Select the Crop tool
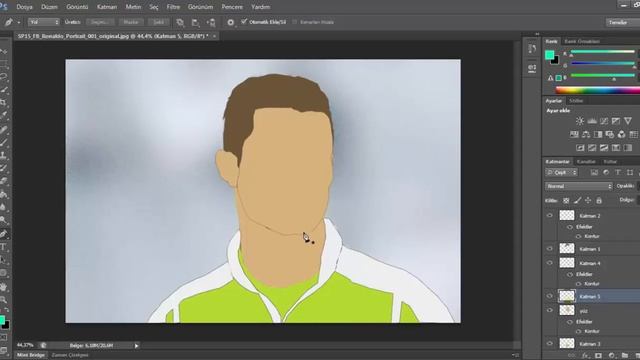The width and height of the screenshot is (640, 360). click(4, 102)
